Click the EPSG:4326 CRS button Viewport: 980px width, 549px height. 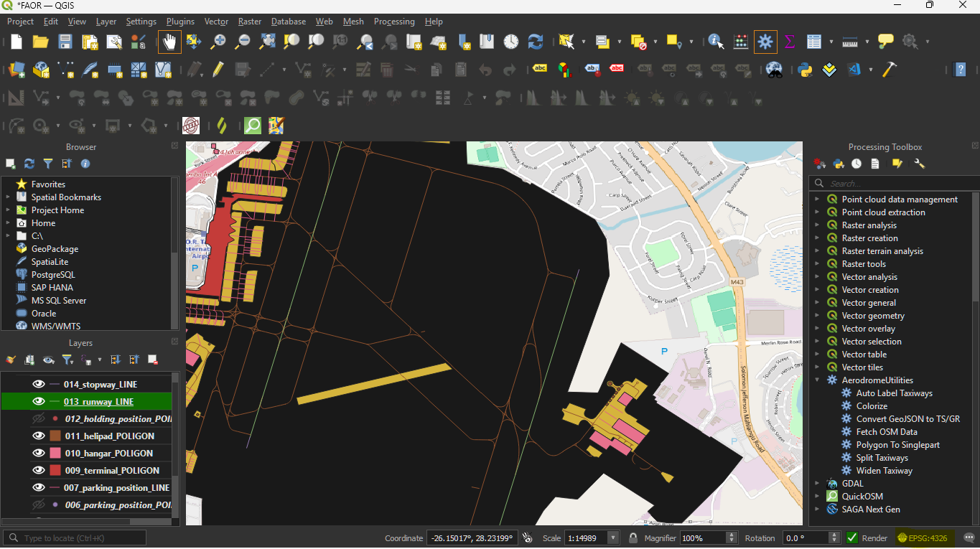pyautogui.click(x=923, y=538)
